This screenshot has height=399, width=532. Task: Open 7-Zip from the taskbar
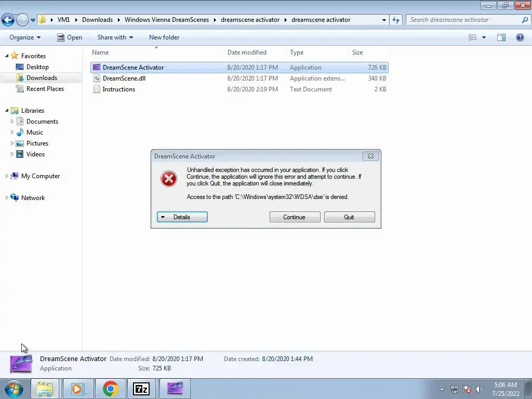pos(141,389)
